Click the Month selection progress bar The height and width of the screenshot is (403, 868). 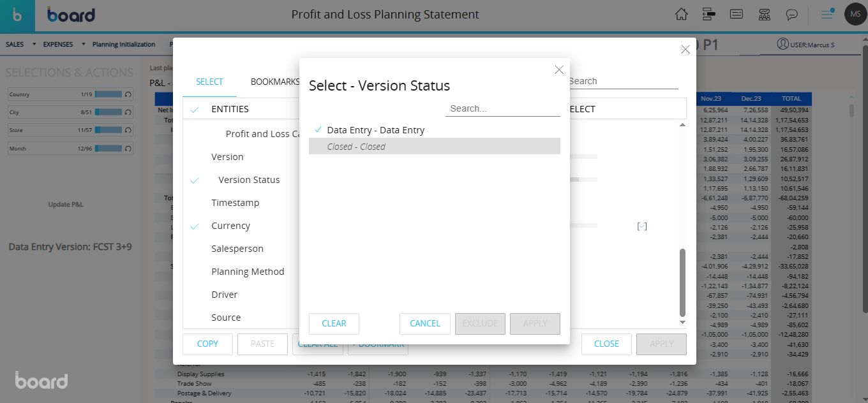[x=108, y=149]
